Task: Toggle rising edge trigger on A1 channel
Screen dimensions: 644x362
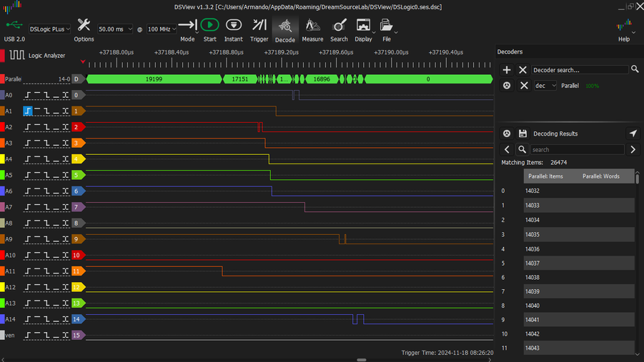Action: 28,111
